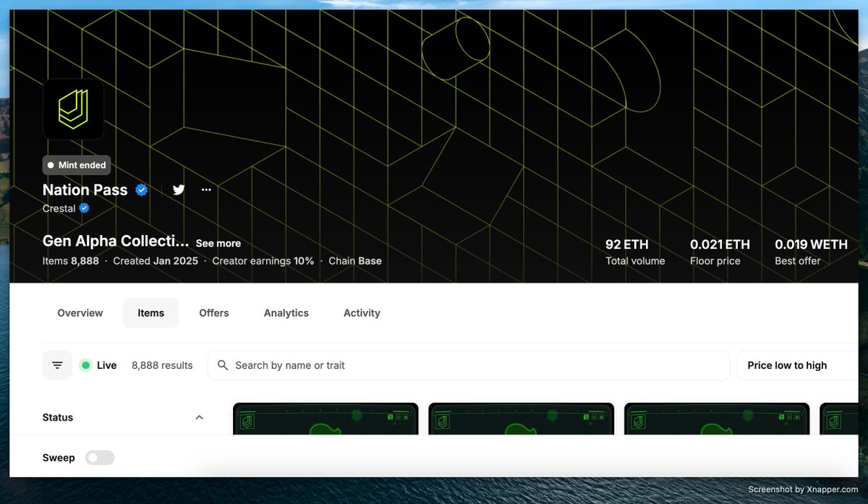Open the first NFT item thumbnail
The image size is (868, 504).
point(325,419)
